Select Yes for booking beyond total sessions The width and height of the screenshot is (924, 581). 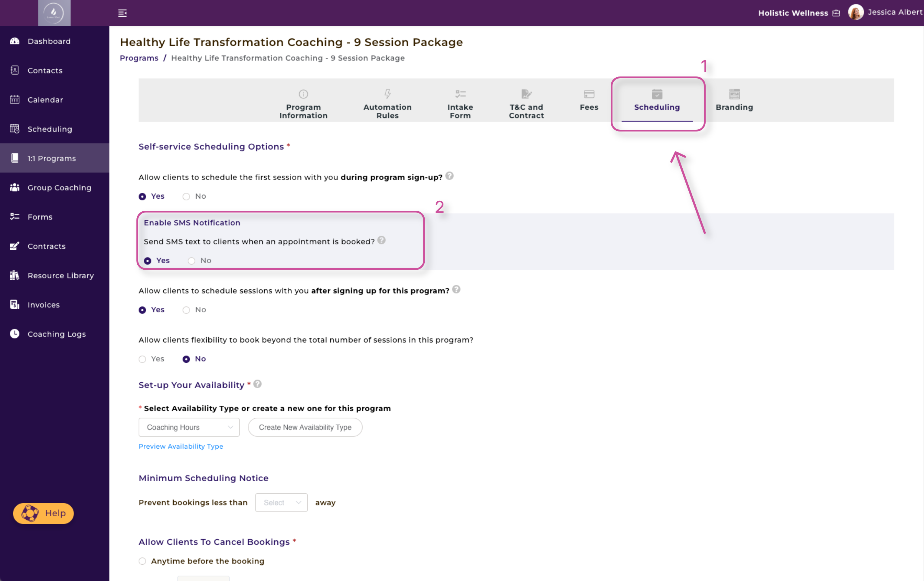click(142, 359)
